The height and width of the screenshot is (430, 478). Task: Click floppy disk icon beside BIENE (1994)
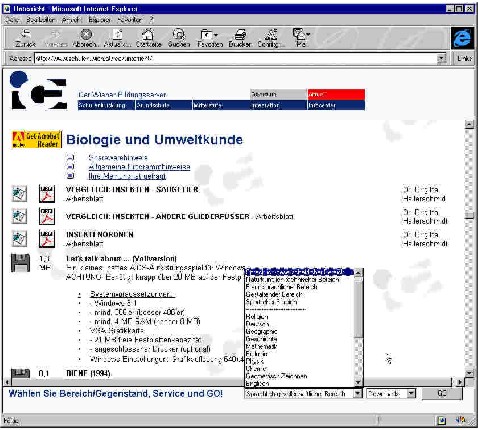[20, 373]
